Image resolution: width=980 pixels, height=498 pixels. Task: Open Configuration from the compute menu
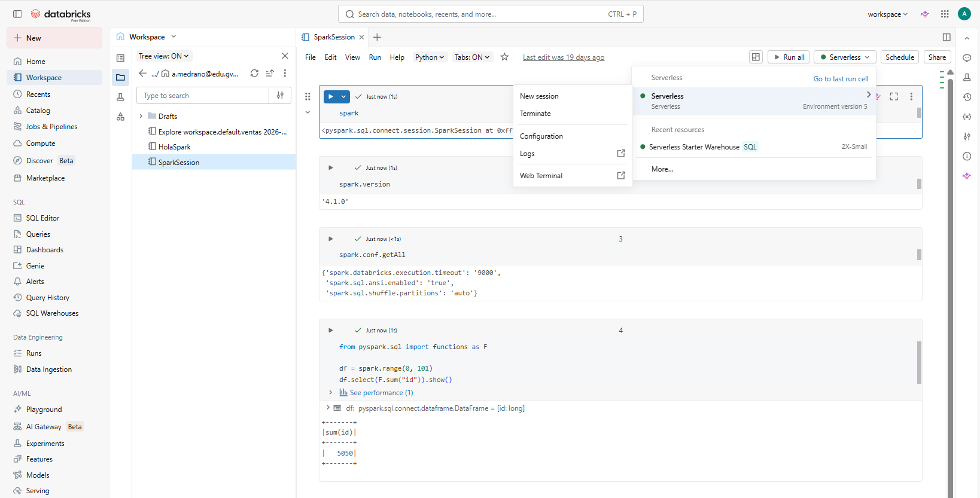click(573, 136)
